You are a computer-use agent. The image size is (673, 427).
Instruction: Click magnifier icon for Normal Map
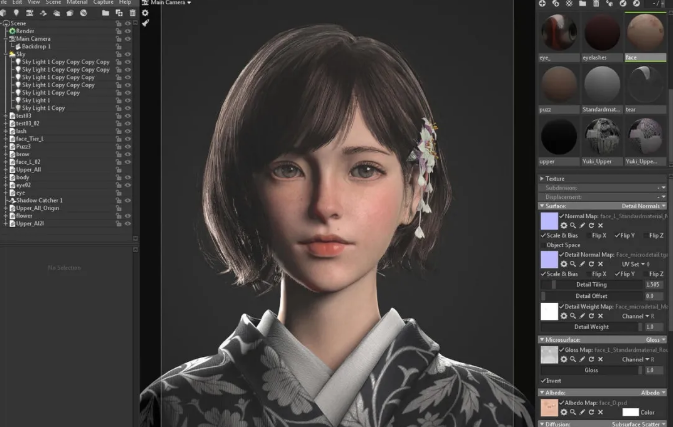pos(573,225)
